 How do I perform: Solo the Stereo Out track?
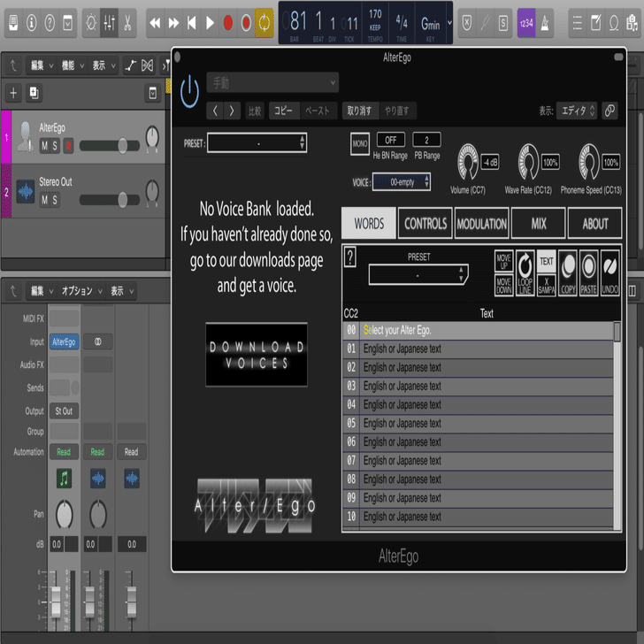click(x=55, y=200)
